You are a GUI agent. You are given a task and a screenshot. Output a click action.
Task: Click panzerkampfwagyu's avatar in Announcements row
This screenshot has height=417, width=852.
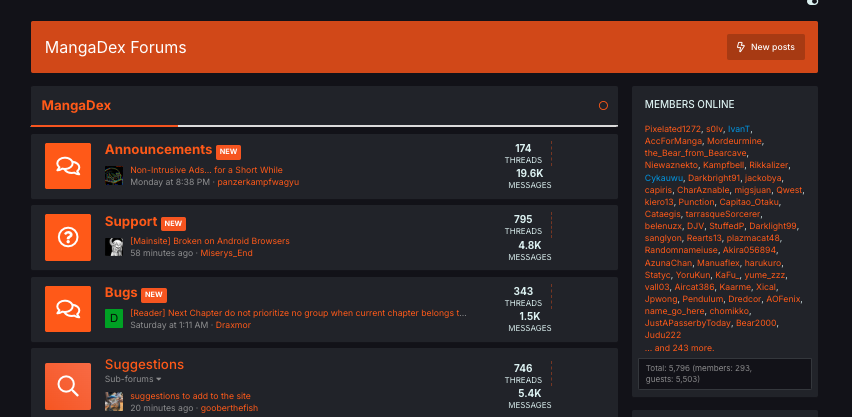pyautogui.click(x=114, y=176)
